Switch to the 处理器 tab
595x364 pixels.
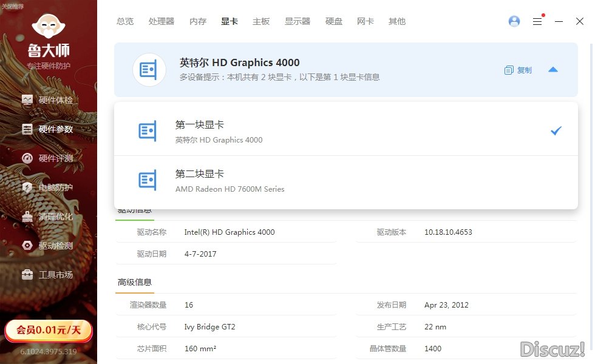(161, 21)
